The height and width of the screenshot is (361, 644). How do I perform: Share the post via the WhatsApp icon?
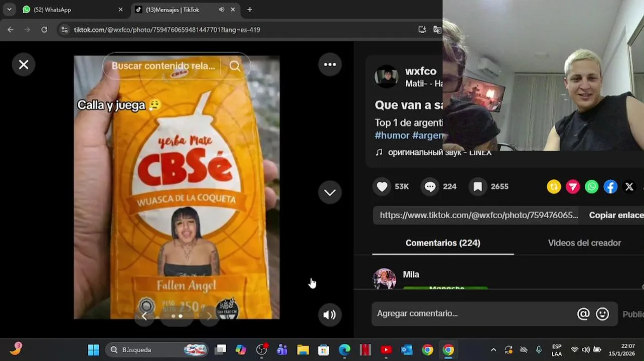click(592, 187)
